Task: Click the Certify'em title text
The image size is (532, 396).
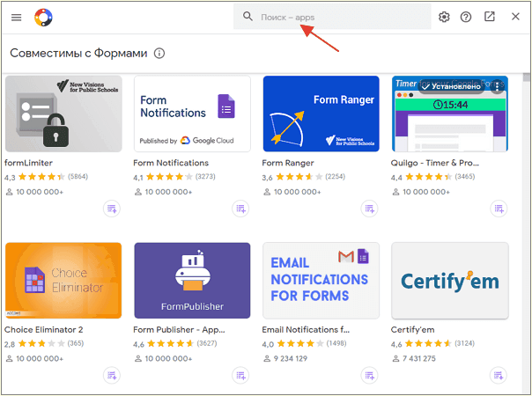Action: click(x=412, y=329)
